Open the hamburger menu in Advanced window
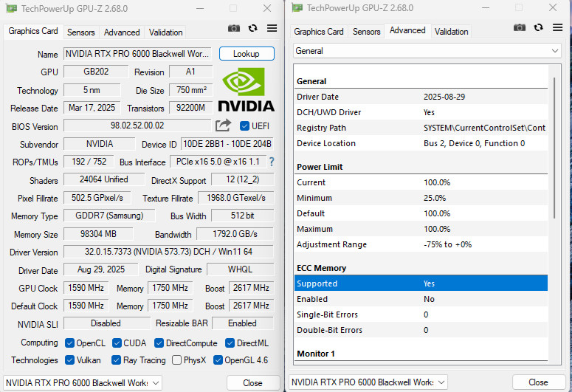The image size is (572, 392). (x=557, y=27)
